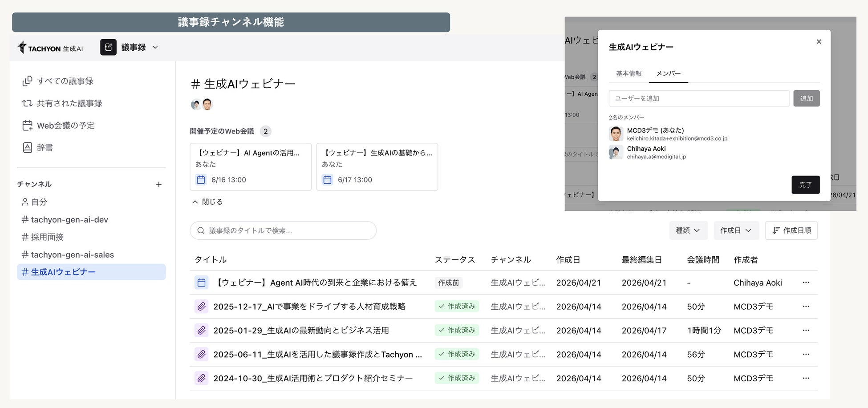
Task: Open the 種類 filter dropdown
Action: (x=688, y=230)
